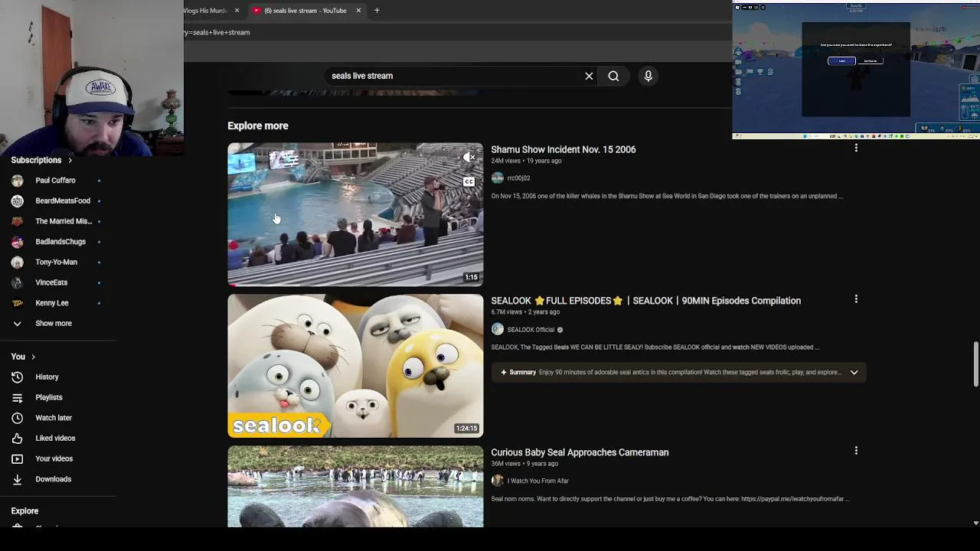980x551 pixels.
Task: Switch to seals live stream YouTube tab
Action: click(x=305, y=11)
